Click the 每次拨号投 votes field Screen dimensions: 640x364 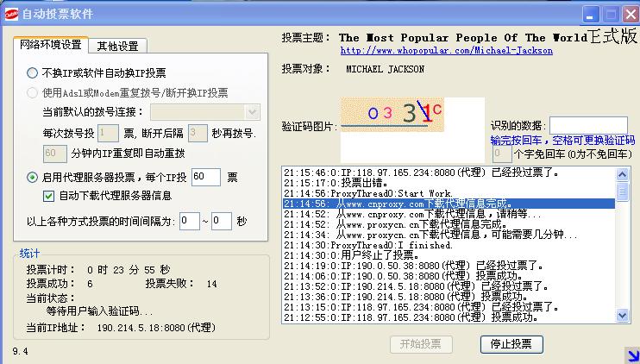coord(108,133)
